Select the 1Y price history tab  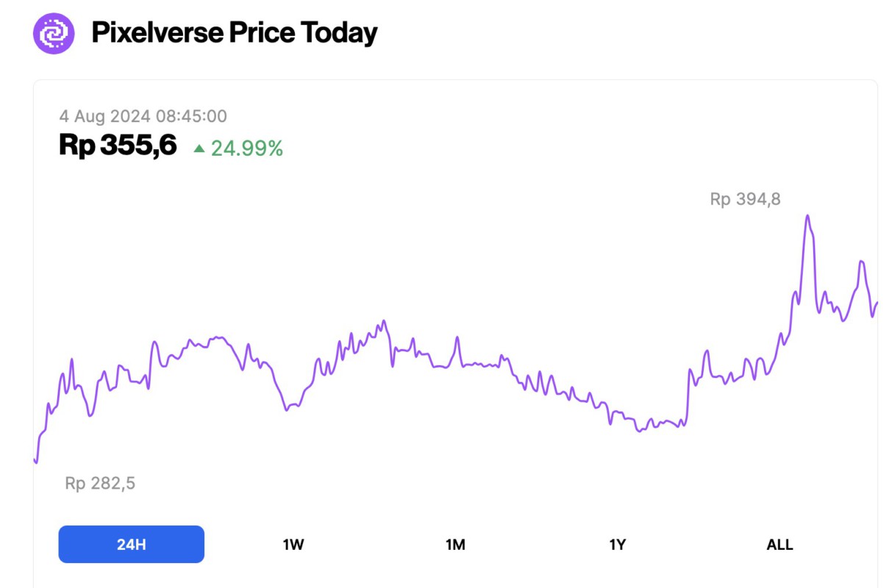coord(618,544)
